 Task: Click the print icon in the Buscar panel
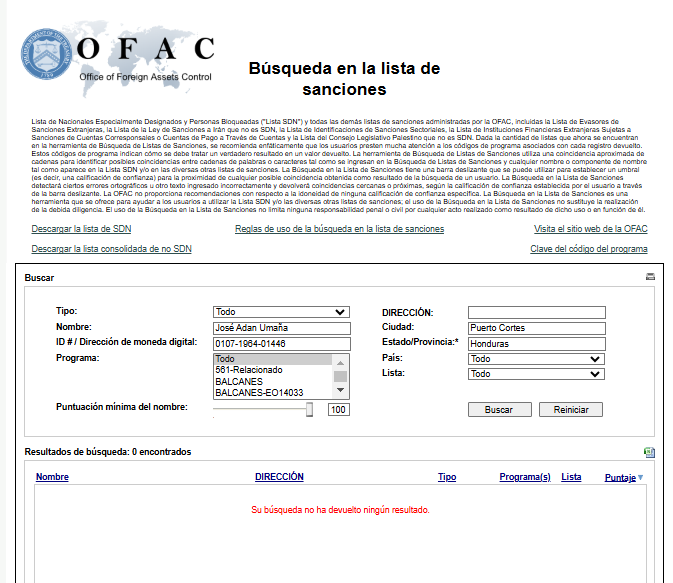pos(650,277)
